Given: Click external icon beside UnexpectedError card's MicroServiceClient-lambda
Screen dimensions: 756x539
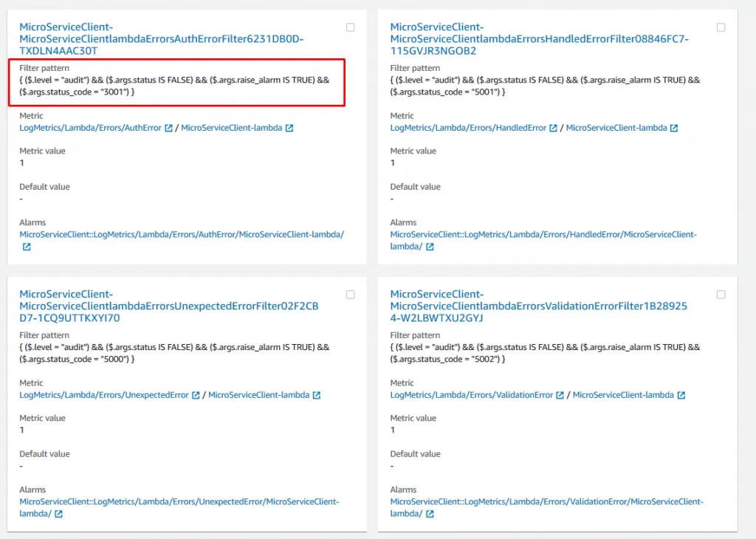Looking at the screenshot, I should point(316,396).
